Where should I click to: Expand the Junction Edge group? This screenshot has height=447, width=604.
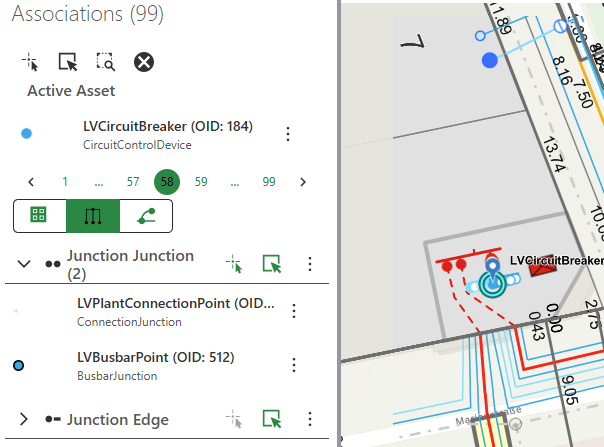point(24,419)
